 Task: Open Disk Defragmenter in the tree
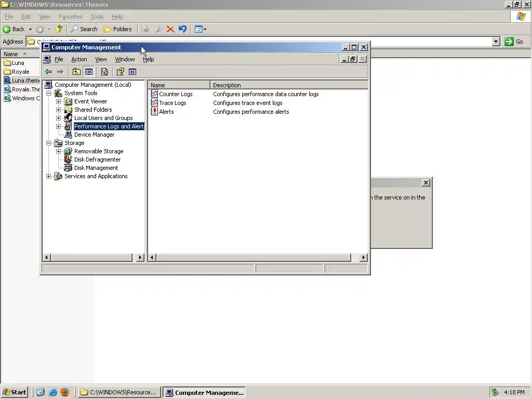point(97,159)
